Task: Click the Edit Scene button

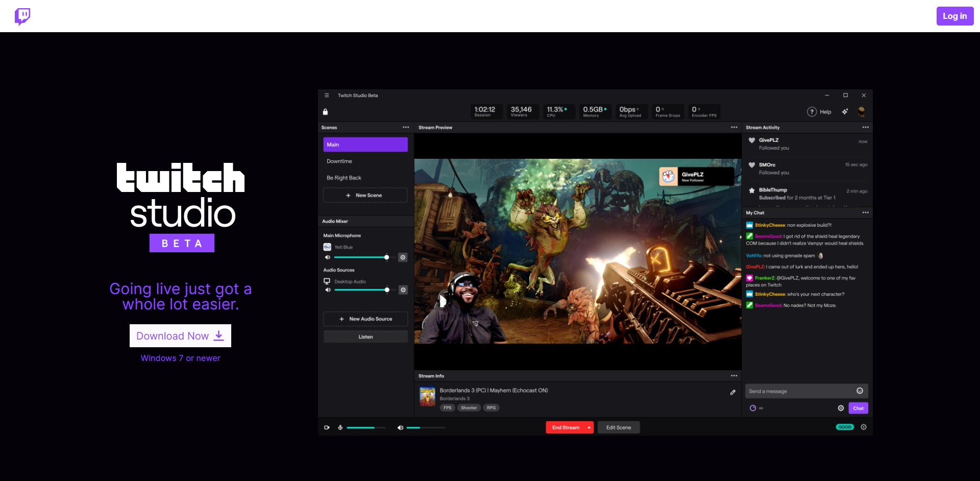Action: point(619,427)
